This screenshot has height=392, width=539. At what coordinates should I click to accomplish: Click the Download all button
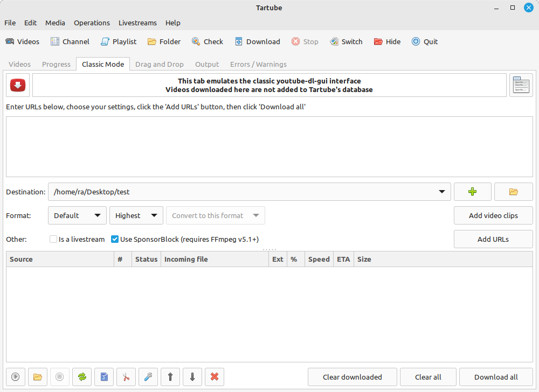point(496,377)
